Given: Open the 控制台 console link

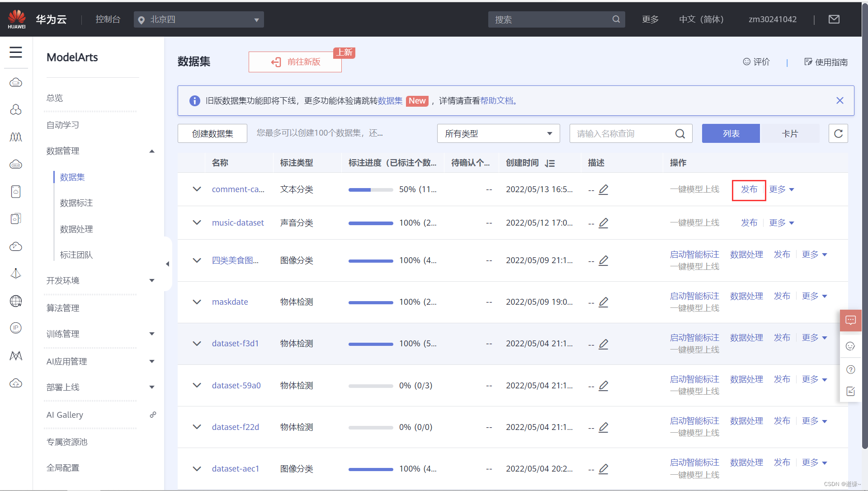Looking at the screenshot, I should click(108, 19).
